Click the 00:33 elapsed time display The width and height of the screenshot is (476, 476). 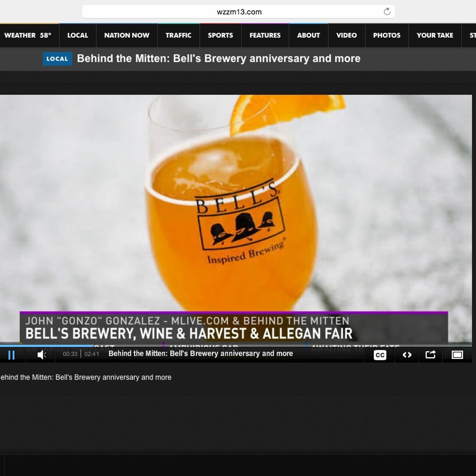[x=70, y=354]
